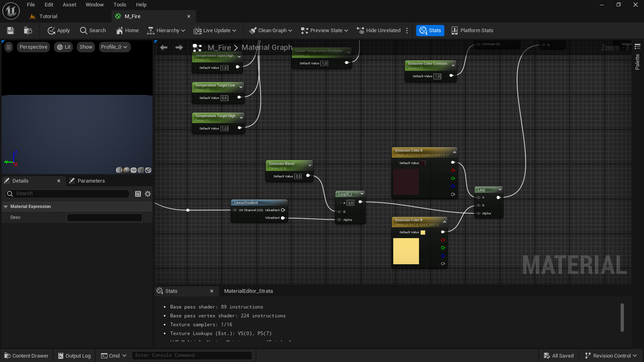644x362 pixels.
Task: Click the Show viewport button
Action: click(86, 47)
